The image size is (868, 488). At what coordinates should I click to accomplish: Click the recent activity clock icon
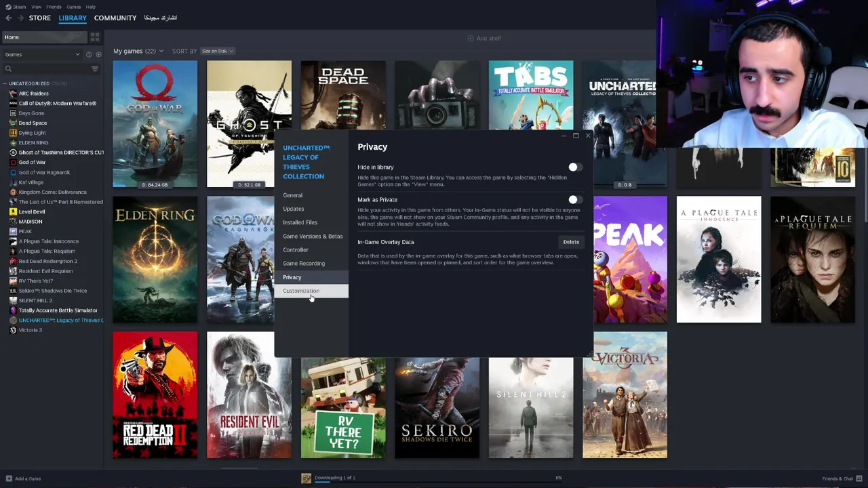click(x=88, y=54)
